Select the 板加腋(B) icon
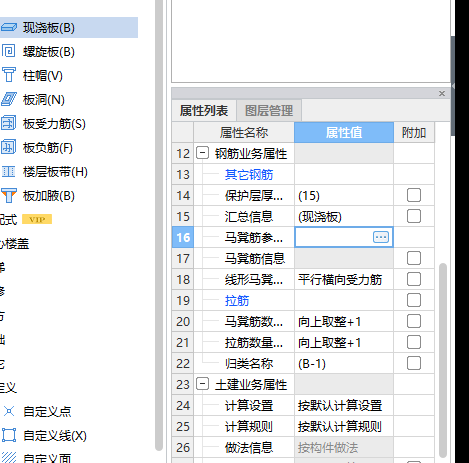469x463 pixels. point(9,195)
